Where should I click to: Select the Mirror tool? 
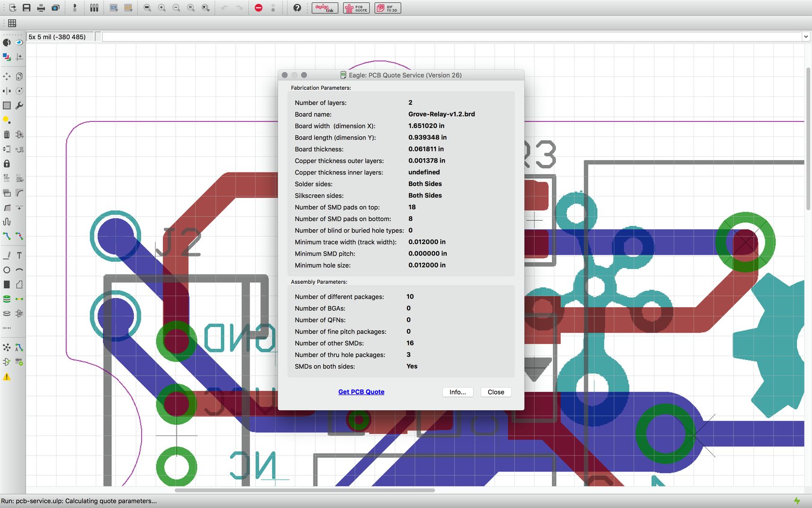click(7, 91)
